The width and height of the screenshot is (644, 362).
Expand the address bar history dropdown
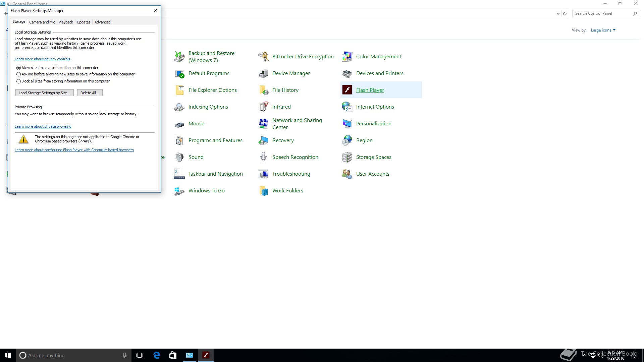tap(558, 14)
